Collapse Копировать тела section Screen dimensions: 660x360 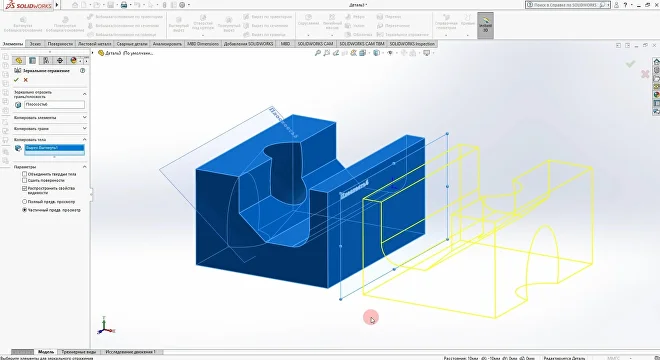pyautogui.click(x=85, y=139)
